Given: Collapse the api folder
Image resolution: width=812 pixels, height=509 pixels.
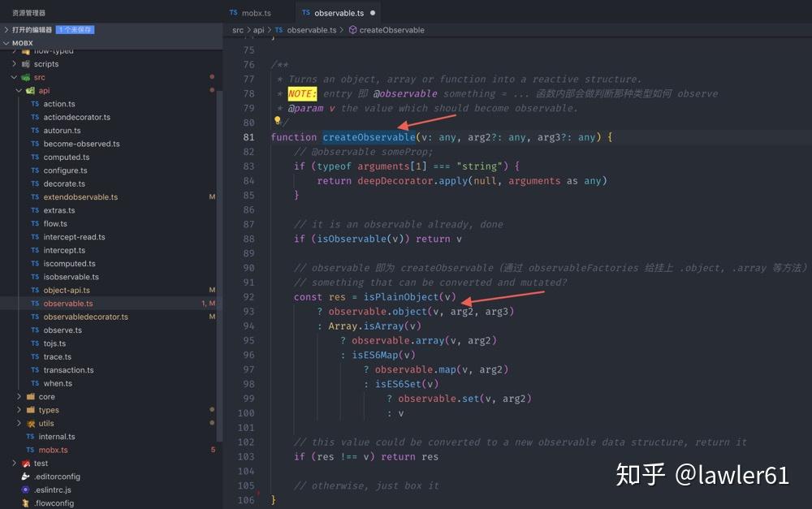Looking at the screenshot, I should pyautogui.click(x=19, y=91).
